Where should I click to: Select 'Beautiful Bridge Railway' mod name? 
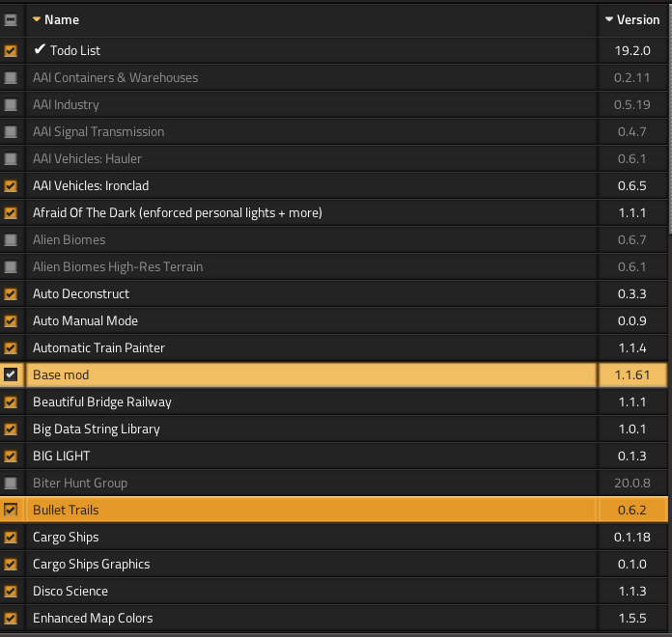click(x=101, y=402)
